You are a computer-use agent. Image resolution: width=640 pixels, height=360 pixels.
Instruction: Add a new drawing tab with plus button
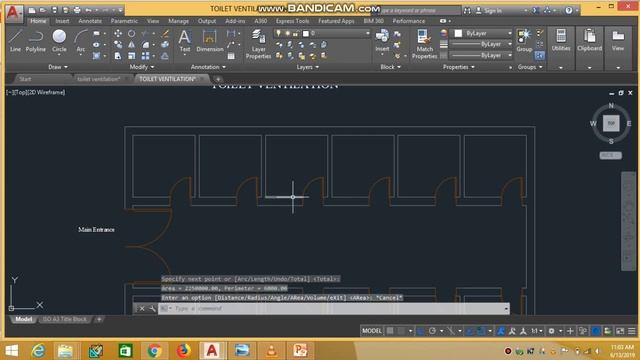tap(218, 79)
